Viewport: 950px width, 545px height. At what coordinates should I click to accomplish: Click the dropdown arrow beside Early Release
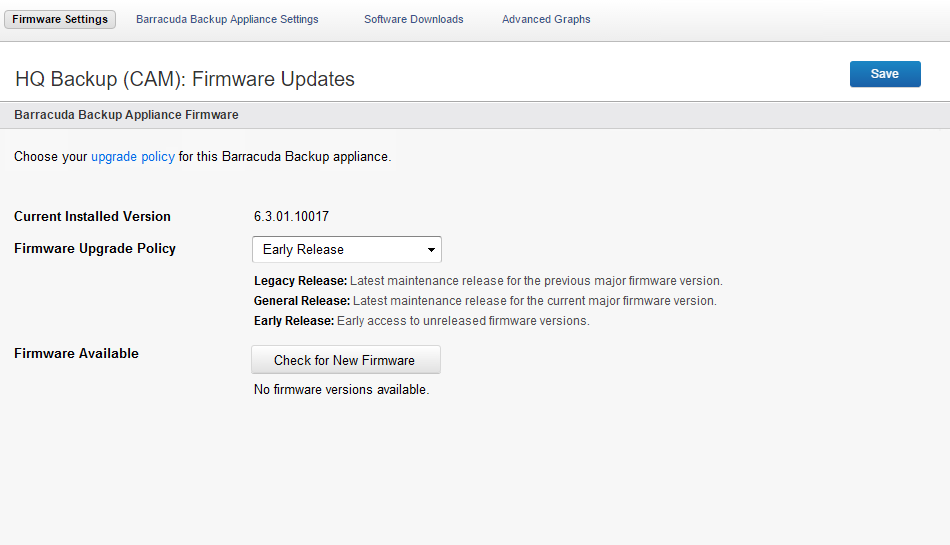click(x=431, y=249)
